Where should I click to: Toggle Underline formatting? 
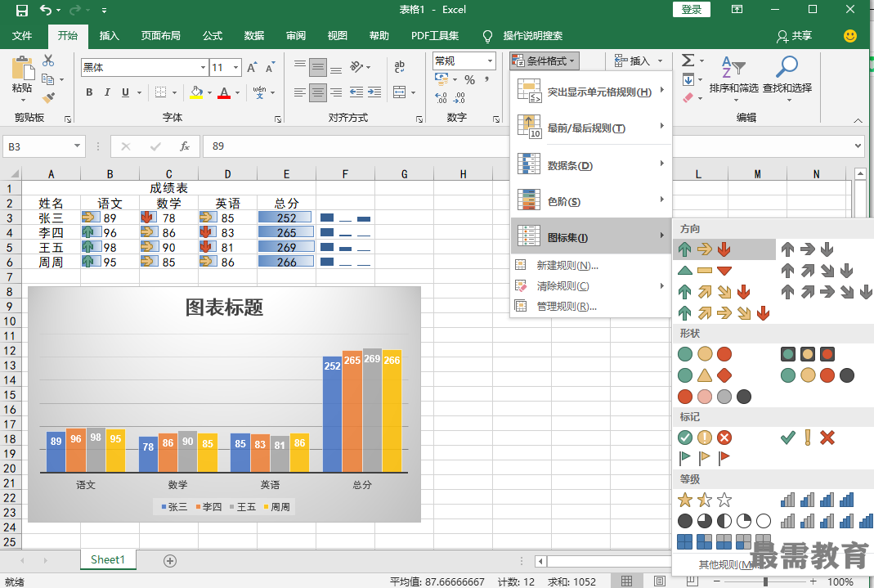click(x=125, y=92)
